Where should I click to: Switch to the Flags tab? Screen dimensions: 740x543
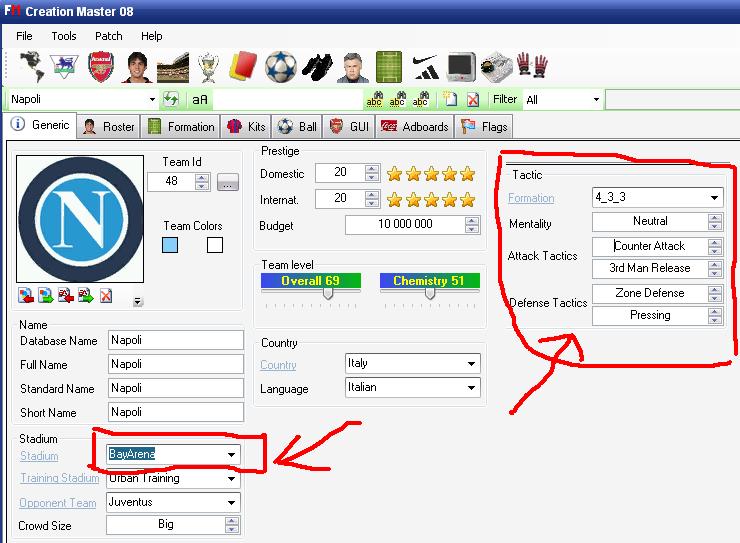point(484,126)
